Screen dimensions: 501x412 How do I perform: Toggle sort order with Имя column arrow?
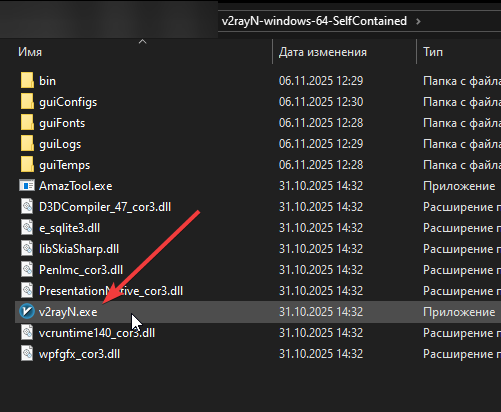tap(142, 42)
